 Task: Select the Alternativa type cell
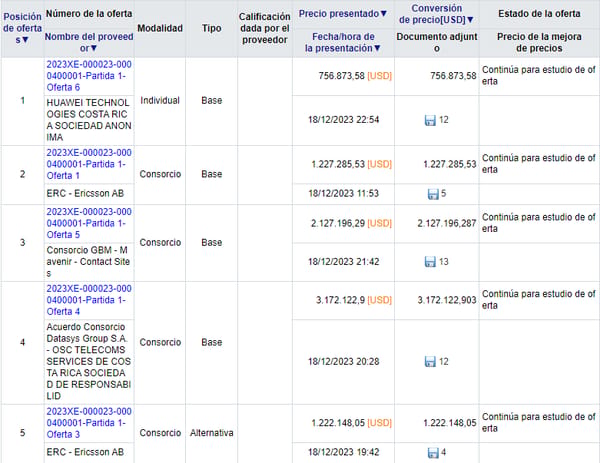tap(212, 433)
